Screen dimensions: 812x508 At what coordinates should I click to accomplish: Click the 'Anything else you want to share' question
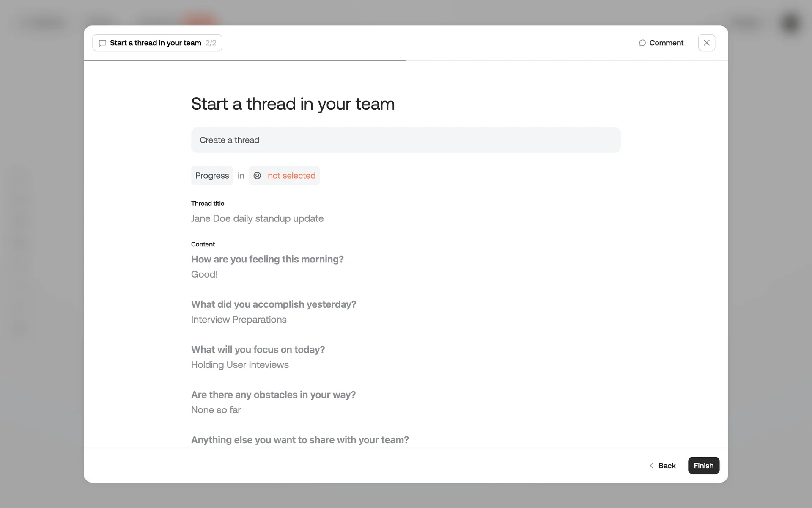coord(300,440)
